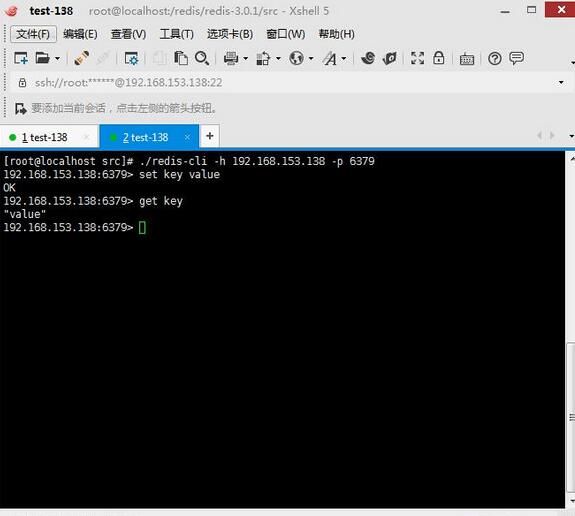Close tab 1 test-138

coord(87,137)
